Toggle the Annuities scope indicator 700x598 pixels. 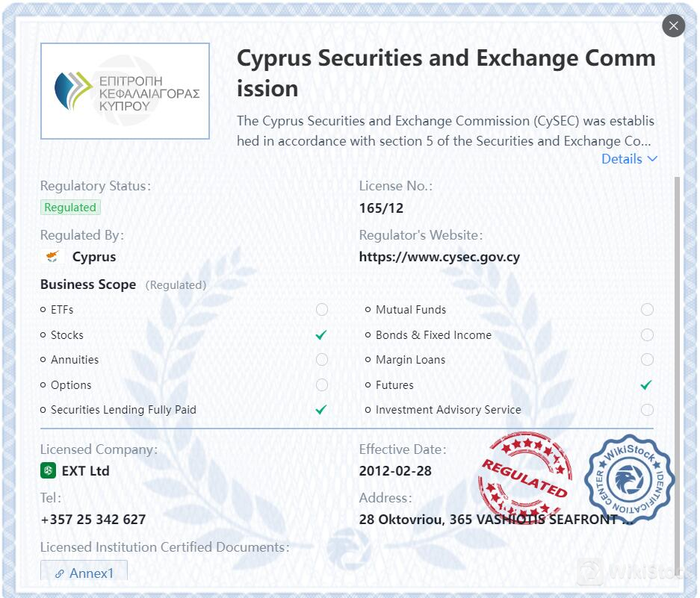pos(322,360)
